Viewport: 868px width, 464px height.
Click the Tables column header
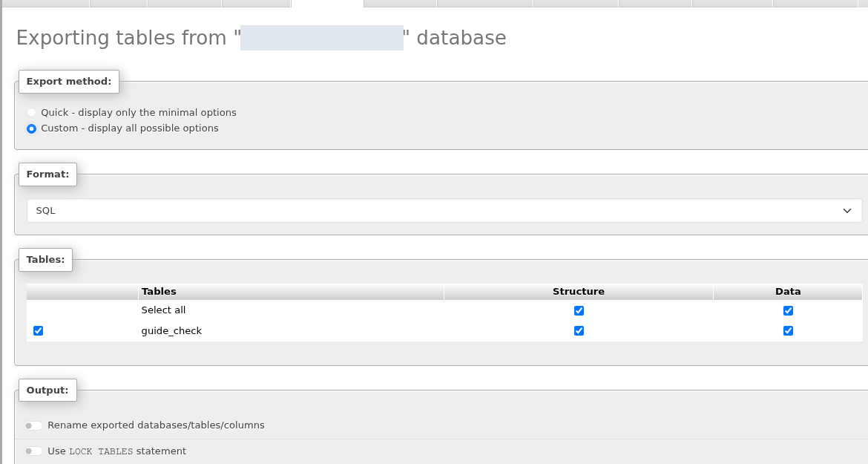pos(291,291)
